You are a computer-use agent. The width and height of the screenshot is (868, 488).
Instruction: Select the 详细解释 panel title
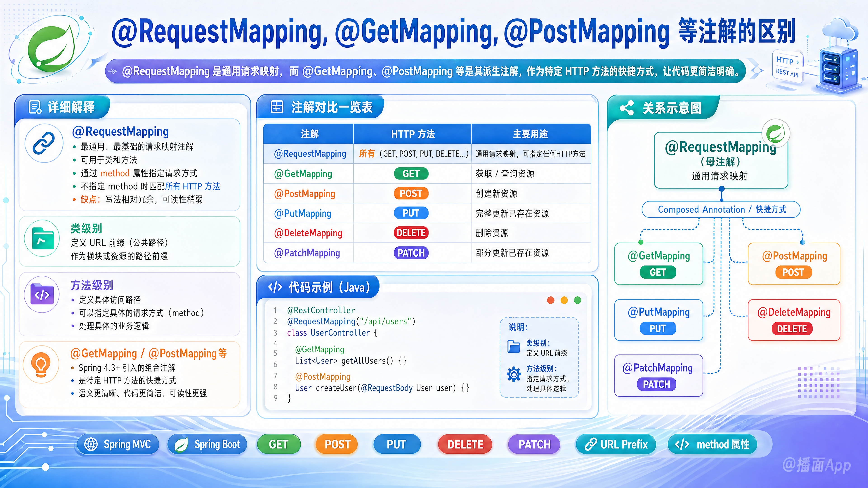pyautogui.click(x=71, y=108)
